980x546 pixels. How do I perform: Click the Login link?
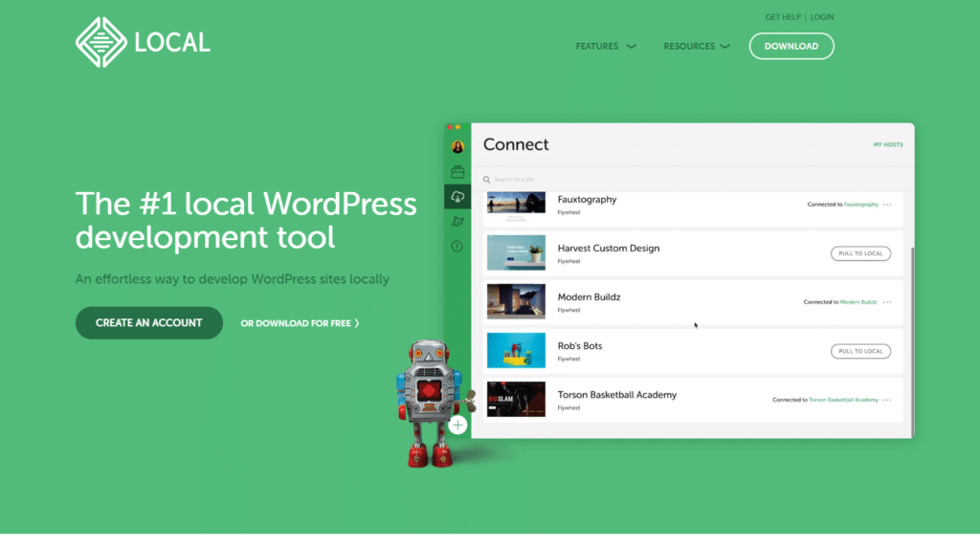pyautogui.click(x=822, y=17)
